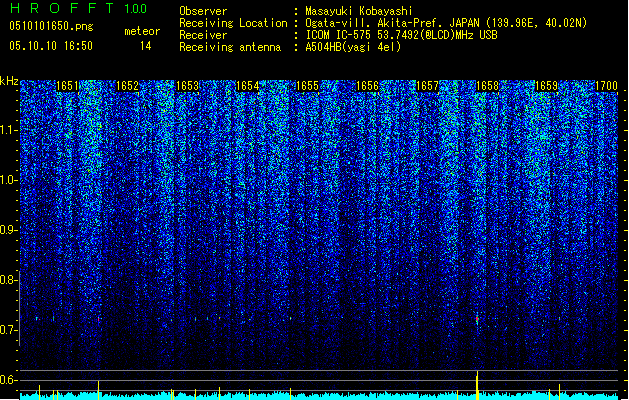Click the 1.1 kHz axis tick label

[9, 130]
